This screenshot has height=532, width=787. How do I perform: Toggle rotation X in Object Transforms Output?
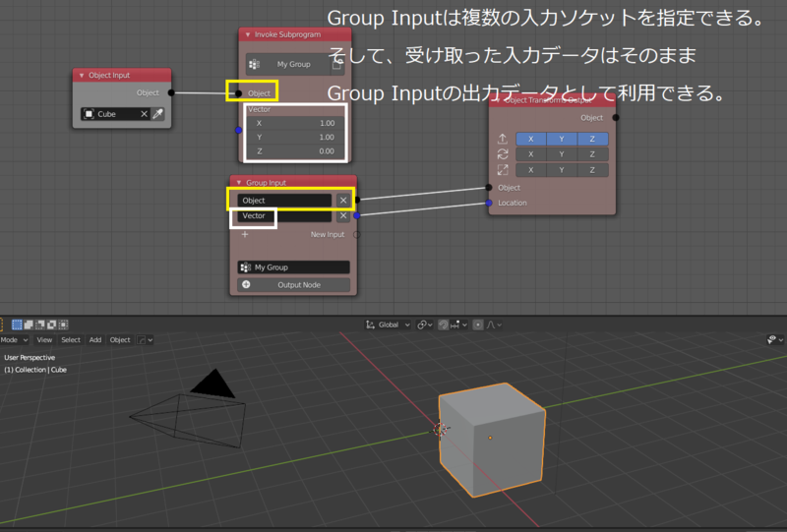coord(531,154)
